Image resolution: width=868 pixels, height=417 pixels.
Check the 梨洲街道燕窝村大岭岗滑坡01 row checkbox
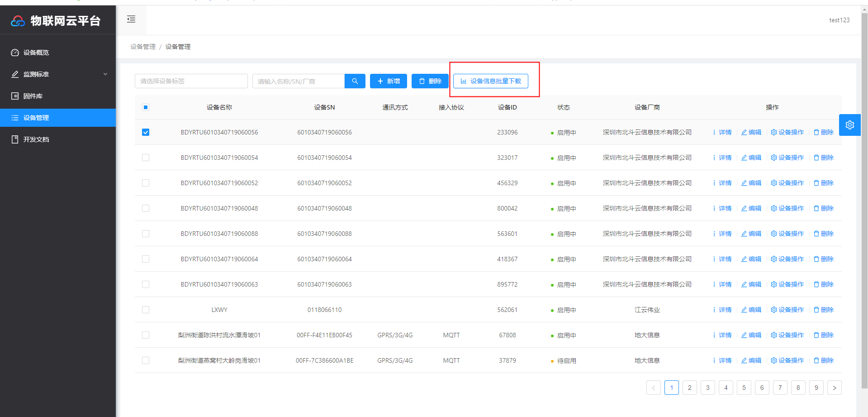[x=146, y=360]
